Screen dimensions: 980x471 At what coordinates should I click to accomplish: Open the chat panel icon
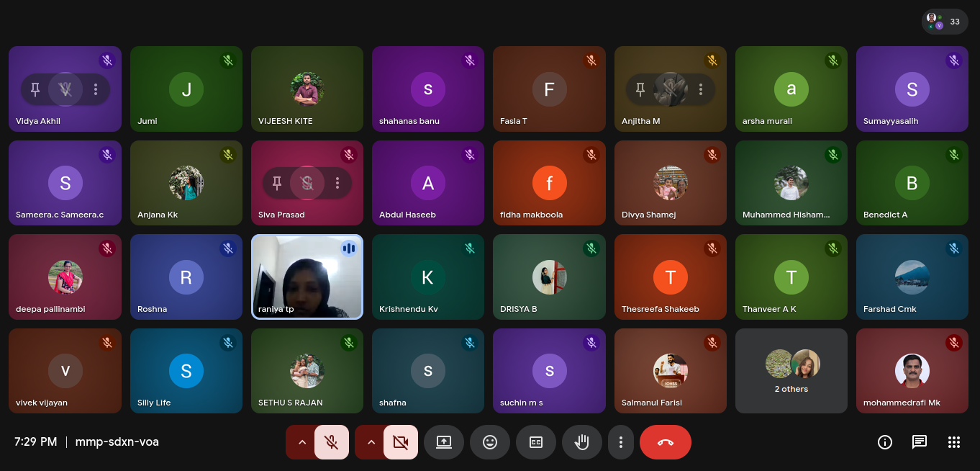(x=919, y=442)
